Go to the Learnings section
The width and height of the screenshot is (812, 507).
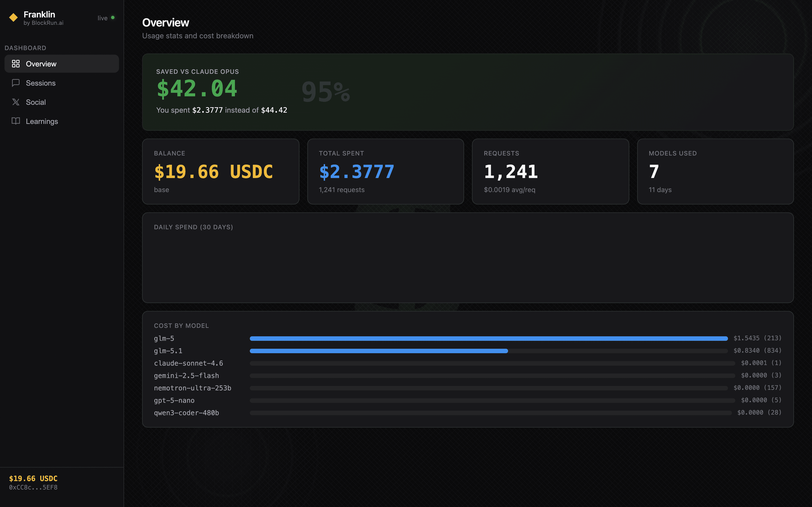42,121
